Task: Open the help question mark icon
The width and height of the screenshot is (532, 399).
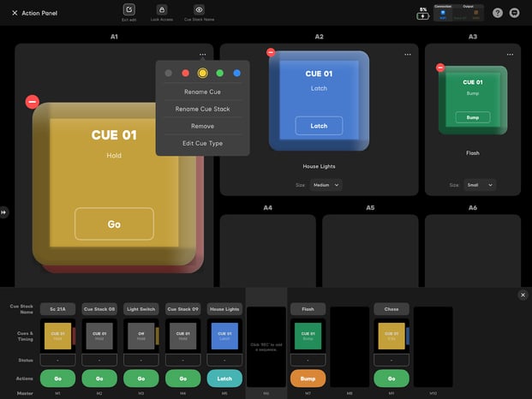Action: pos(498,13)
